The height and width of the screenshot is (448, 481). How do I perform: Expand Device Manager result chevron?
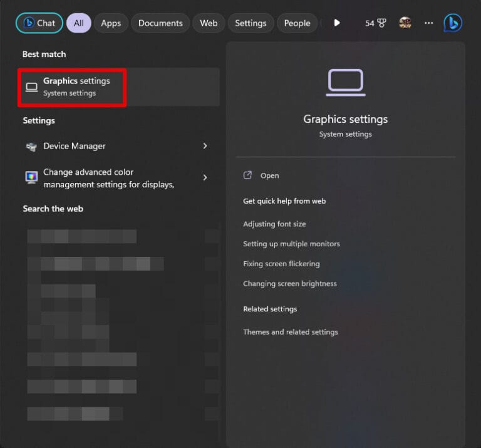[x=205, y=146]
